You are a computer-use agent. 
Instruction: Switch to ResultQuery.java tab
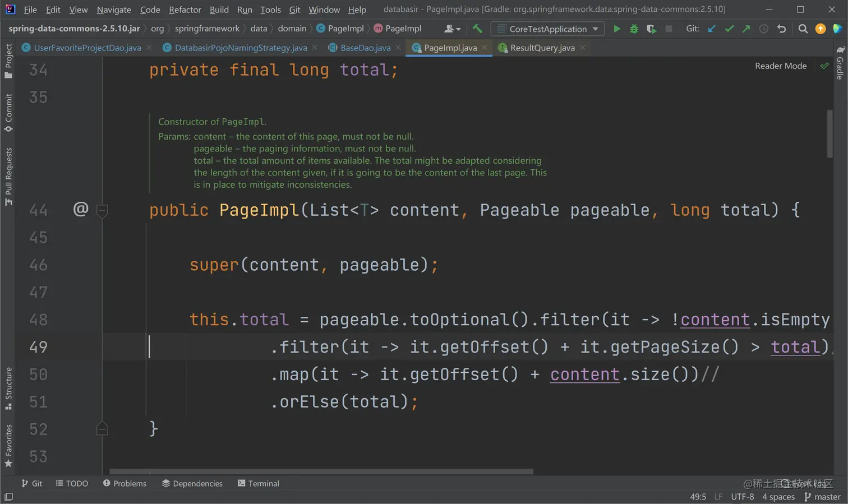[x=542, y=48]
